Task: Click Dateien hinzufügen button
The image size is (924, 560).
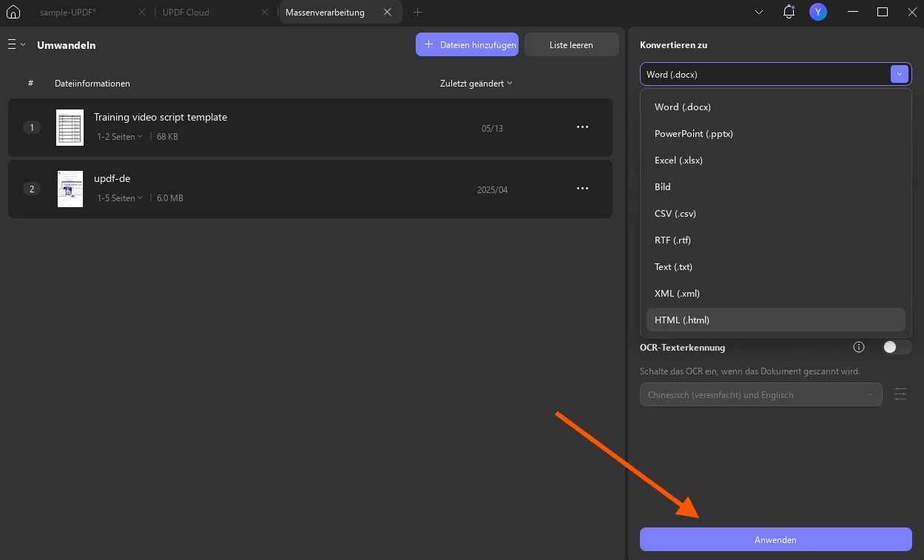Action: click(x=468, y=44)
